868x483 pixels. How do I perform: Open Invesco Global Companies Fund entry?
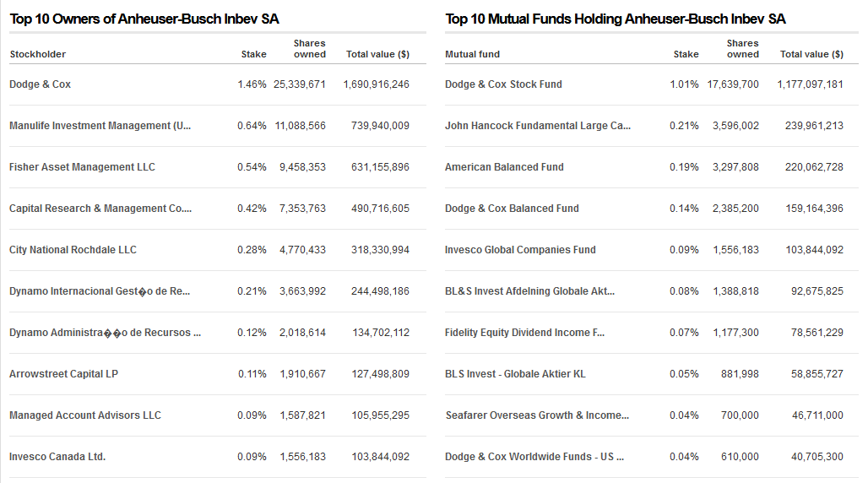[520, 250]
